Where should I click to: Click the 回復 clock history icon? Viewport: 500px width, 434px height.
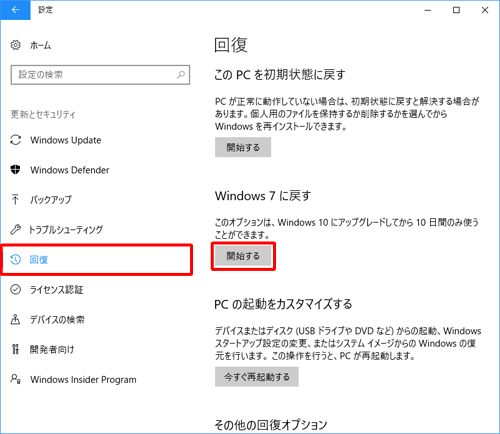pos(16,259)
